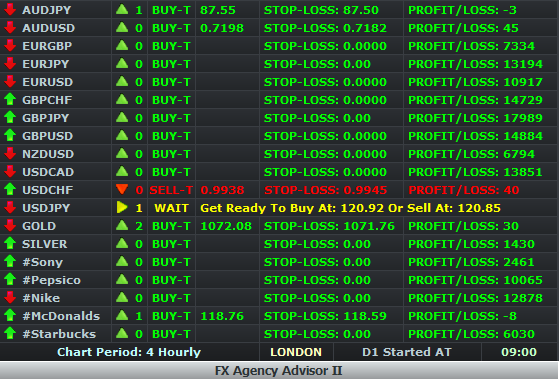The image size is (559, 380).
Task: Click the green up arrow beside #McDonalds
Action: pos(10,315)
